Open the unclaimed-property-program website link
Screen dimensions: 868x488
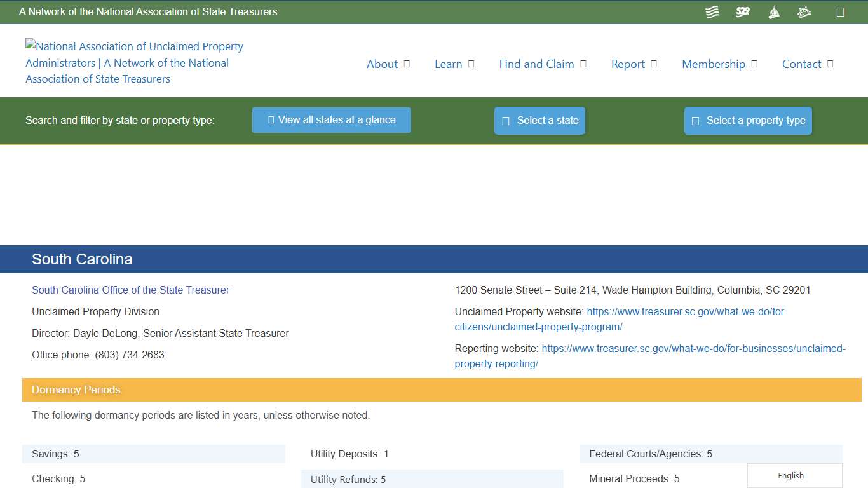(687, 311)
